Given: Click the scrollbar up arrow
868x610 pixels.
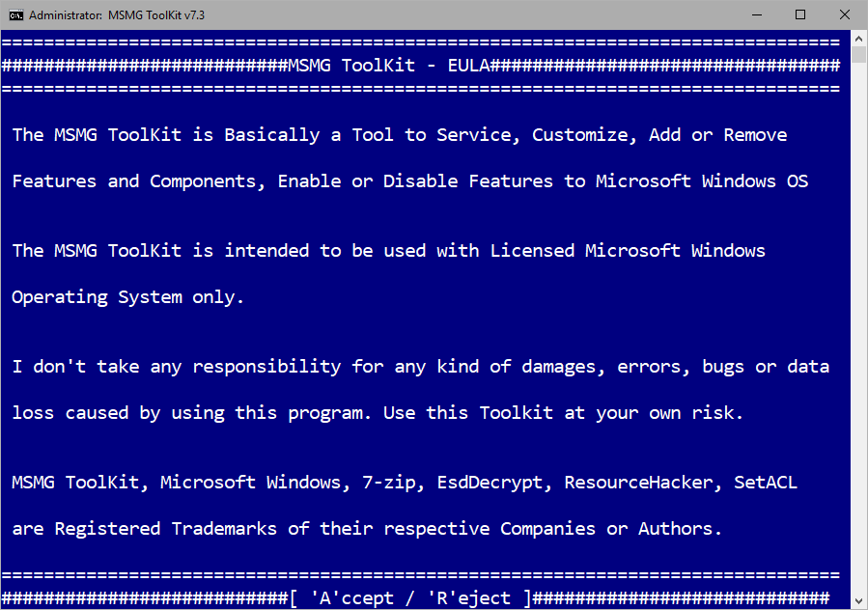Looking at the screenshot, I should tap(858, 39).
